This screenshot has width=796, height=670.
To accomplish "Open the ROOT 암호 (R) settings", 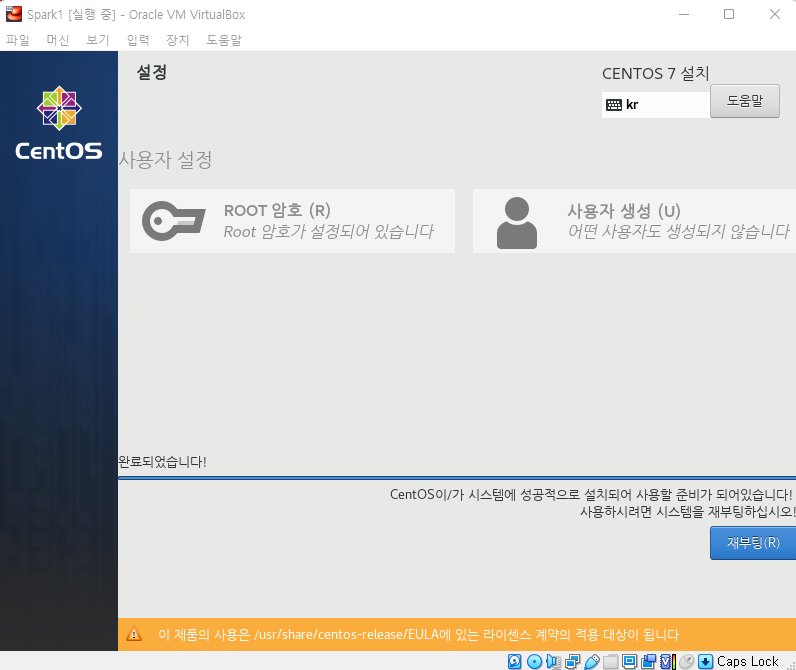I will point(292,221).
